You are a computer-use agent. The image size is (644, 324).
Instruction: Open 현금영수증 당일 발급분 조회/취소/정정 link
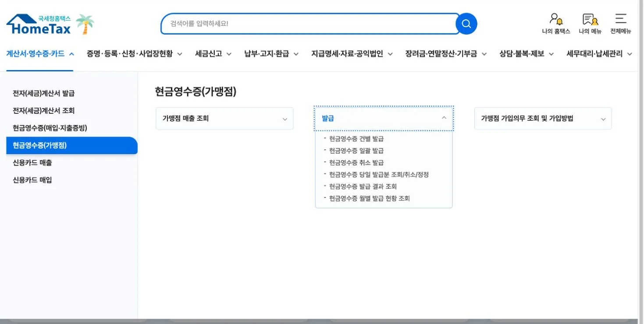pos(379,174)
